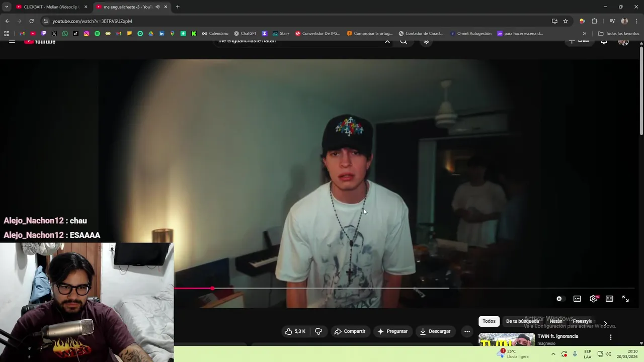The height and width of the screenshot is (362, 644).
Task: Open the Chrome three-dot menu
Action: [637, 21]
